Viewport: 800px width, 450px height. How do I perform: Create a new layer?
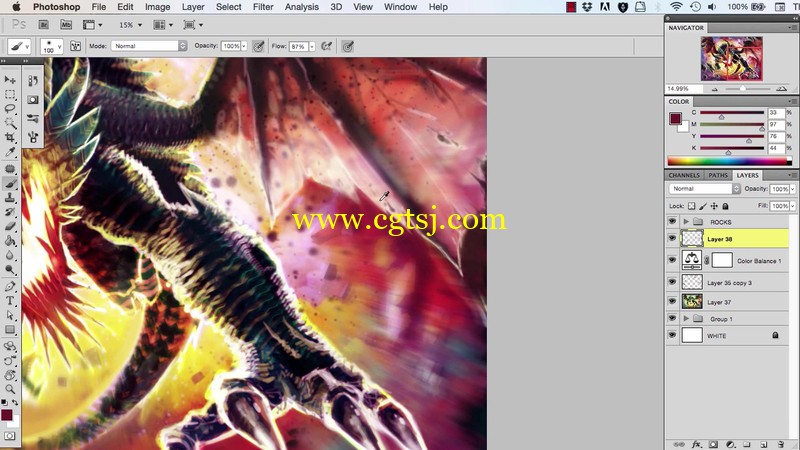point(764,444)
